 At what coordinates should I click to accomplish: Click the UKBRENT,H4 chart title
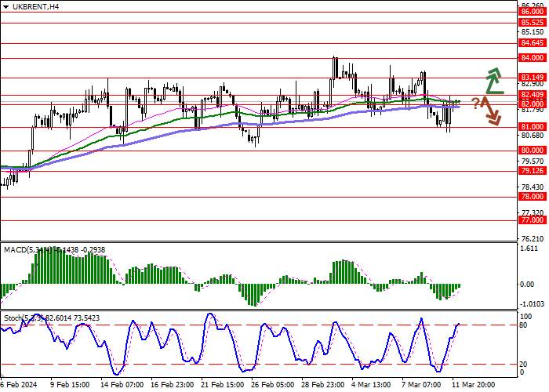click(36, 6)
